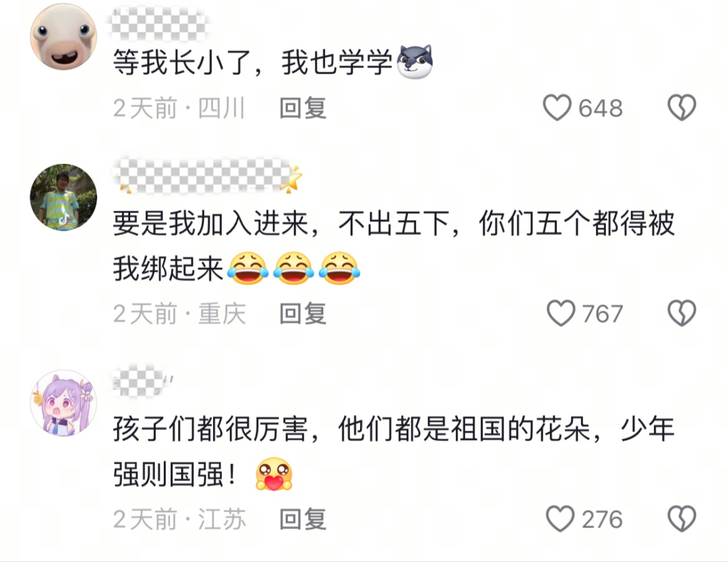Open the striped-shirt person avatar profile
This screenshot has width=728, height=562.
[x=63, y=197]
